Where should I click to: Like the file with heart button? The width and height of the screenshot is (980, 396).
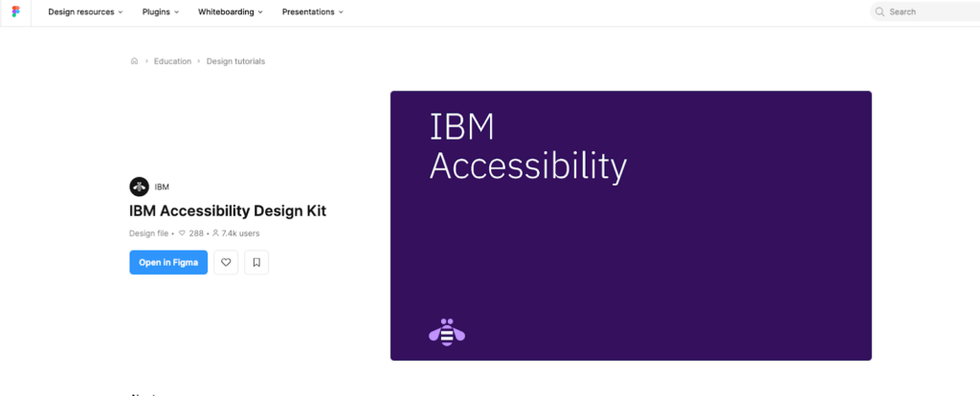[x=226, y=262]
